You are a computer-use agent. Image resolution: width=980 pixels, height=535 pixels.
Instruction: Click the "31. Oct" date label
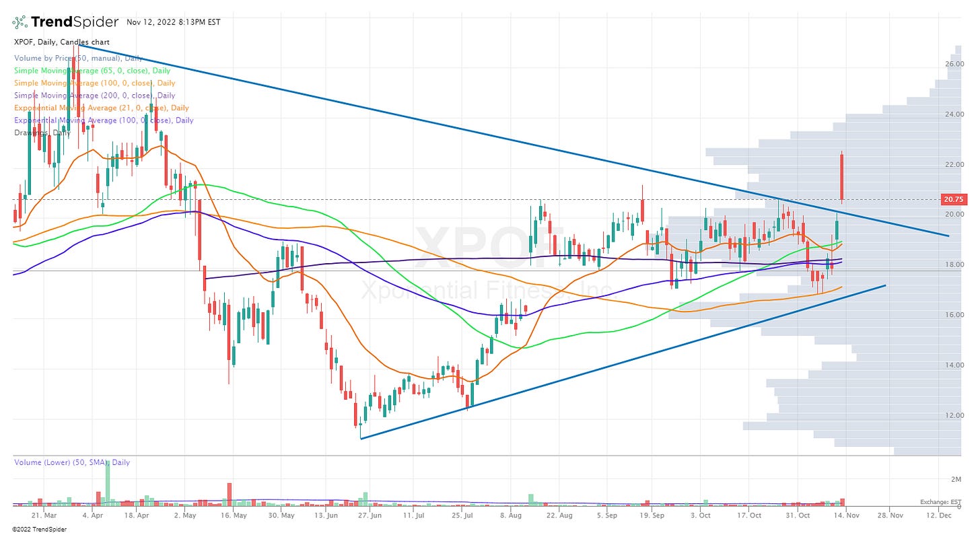coord(797,515)
